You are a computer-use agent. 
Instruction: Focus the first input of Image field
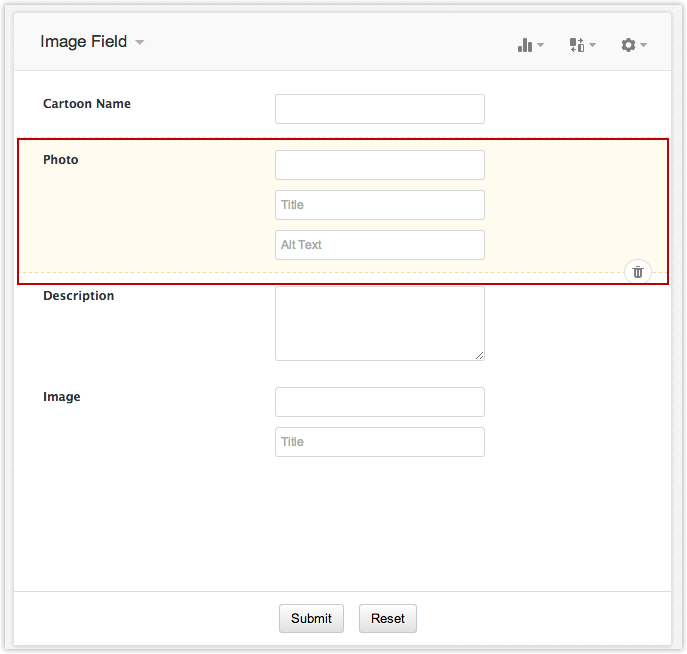pos(379,402)
